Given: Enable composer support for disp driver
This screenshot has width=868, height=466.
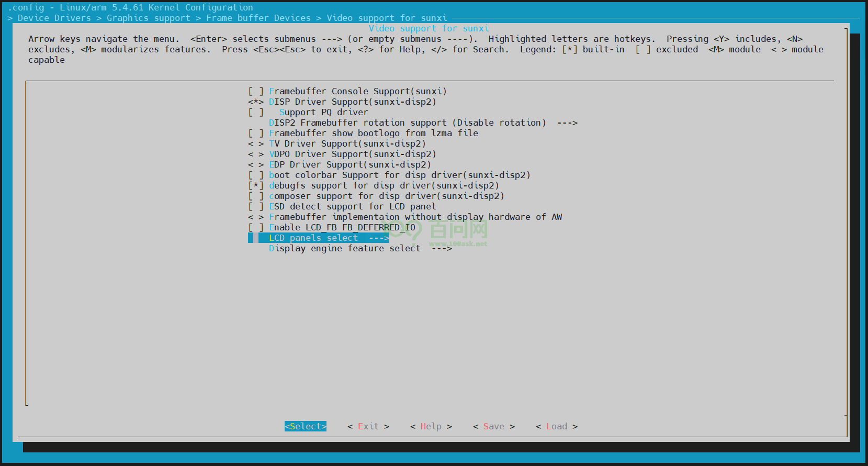Looking at the screenshot, I should pyautogui.click(x=386, y=196).
